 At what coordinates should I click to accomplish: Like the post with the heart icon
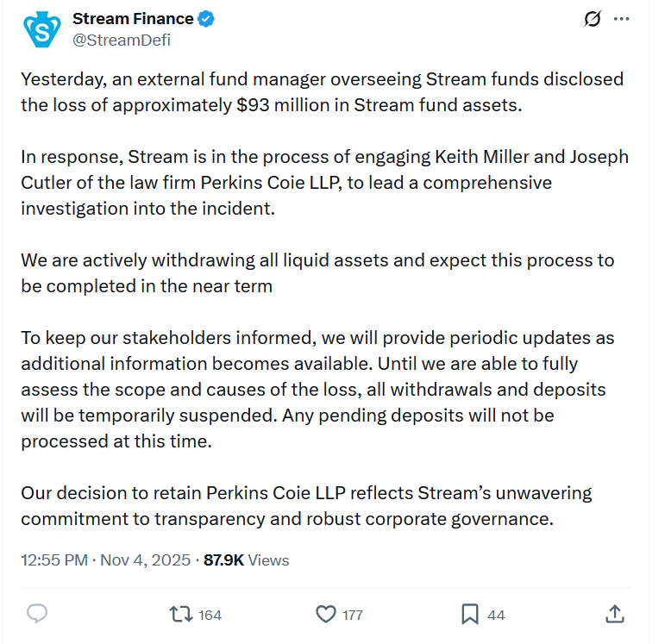point(325,614)
